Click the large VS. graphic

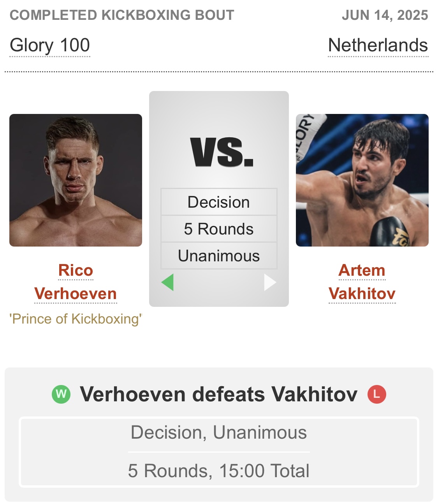point(222,152)
